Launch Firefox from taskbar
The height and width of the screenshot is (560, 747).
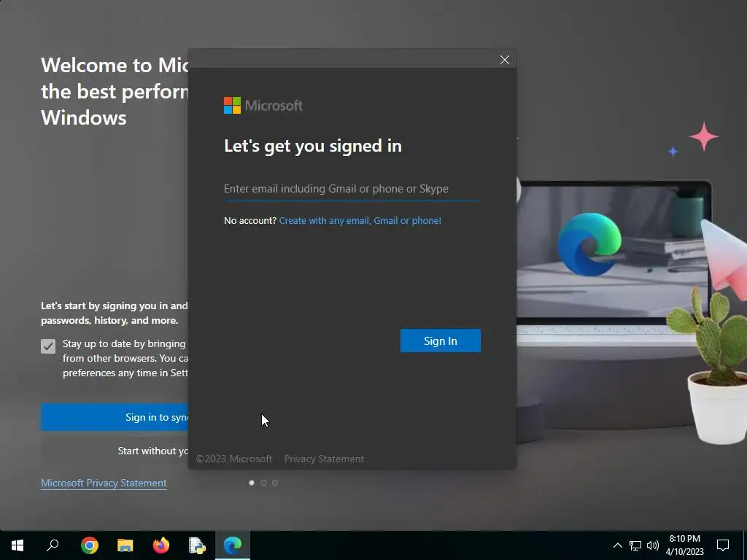pos(161,545)
